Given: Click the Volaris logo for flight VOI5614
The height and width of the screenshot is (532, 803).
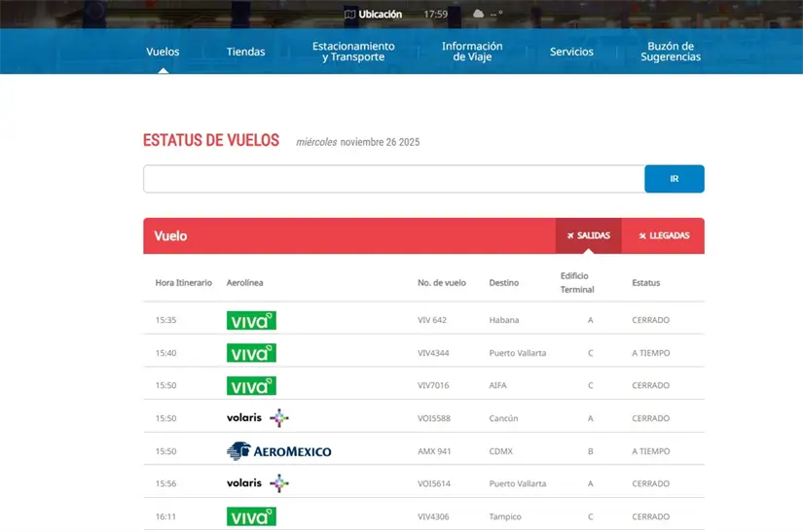Looking at the screenshot, I should (x=258, y=483).
